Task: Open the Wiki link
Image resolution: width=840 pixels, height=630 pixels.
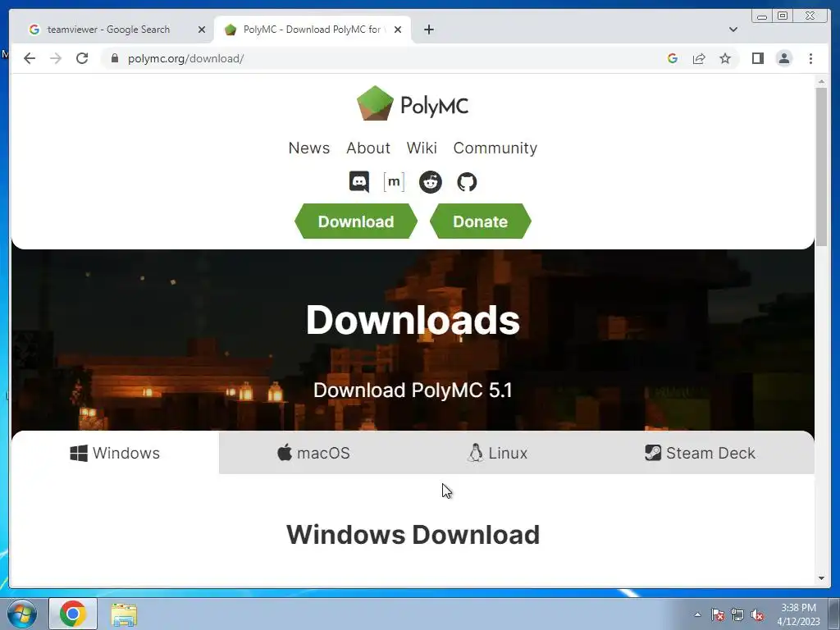Action: [422, 148]
